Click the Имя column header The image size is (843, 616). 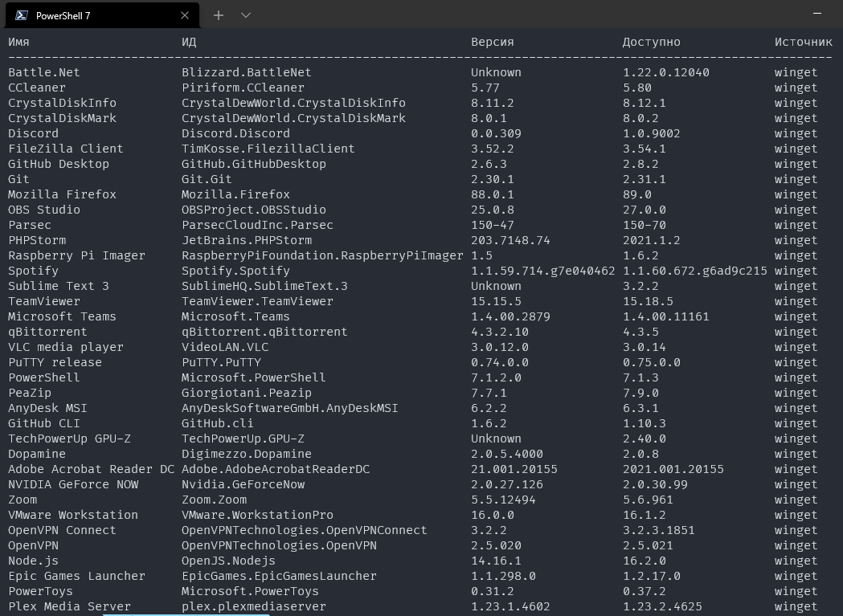tap(18, 42)
